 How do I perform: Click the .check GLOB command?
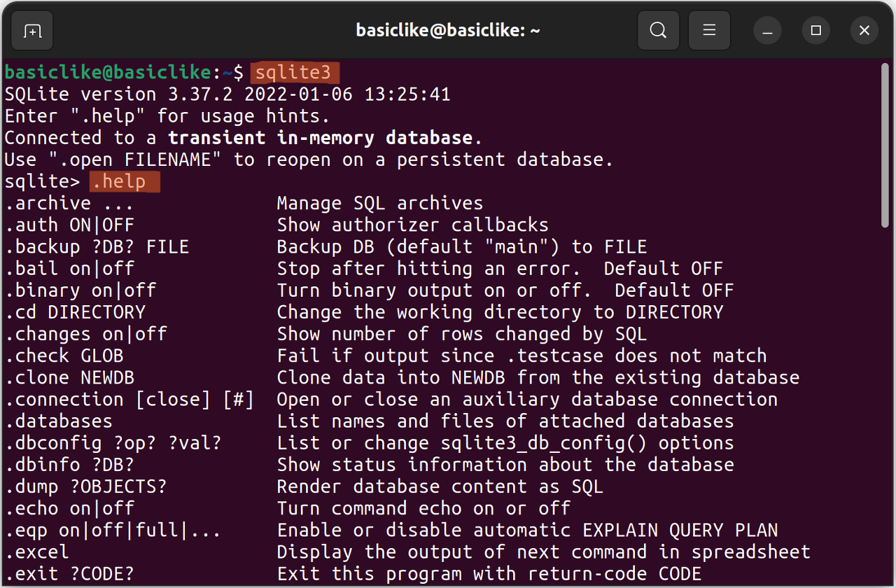pos(64,356)
